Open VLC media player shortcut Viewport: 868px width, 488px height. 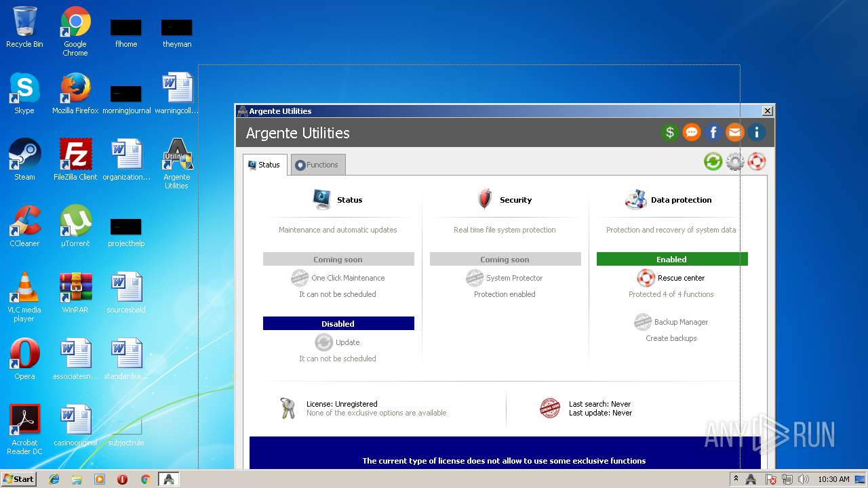(24, 297)
